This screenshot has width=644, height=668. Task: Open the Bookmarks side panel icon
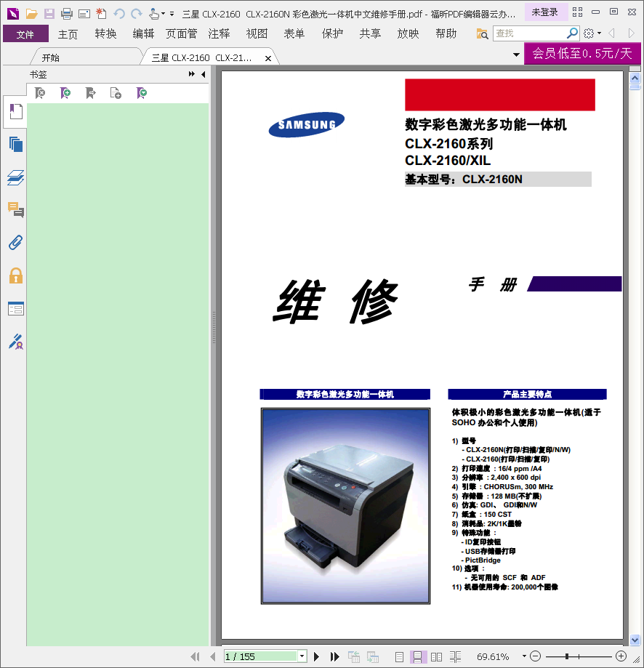click(x=16, y=112)
